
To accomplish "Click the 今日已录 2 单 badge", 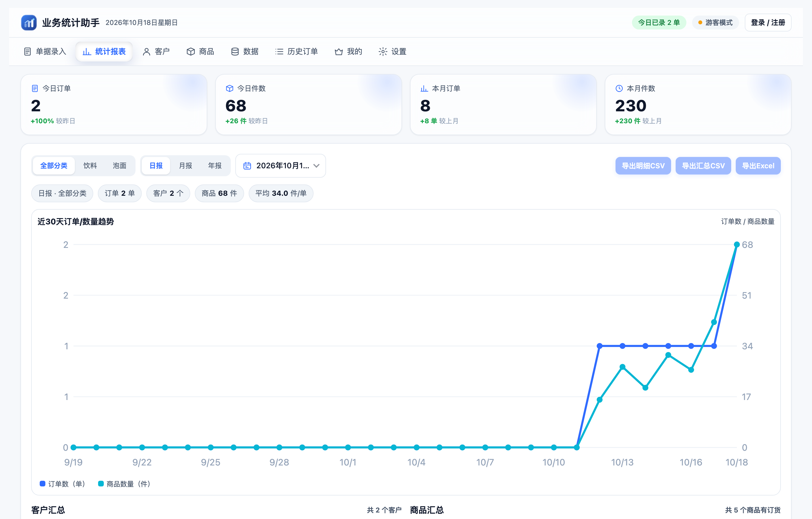I will [659, 23].
